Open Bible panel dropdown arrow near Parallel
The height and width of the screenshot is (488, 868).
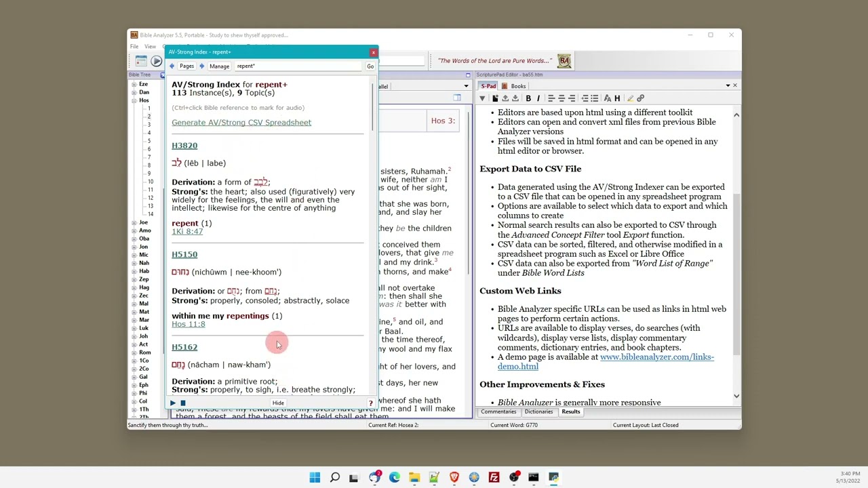point(466,86)
